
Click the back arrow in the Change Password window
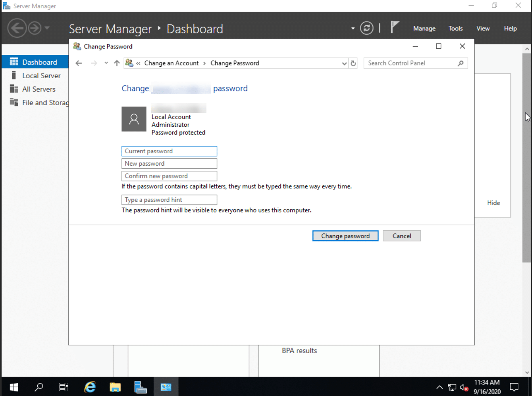(78, 63)
